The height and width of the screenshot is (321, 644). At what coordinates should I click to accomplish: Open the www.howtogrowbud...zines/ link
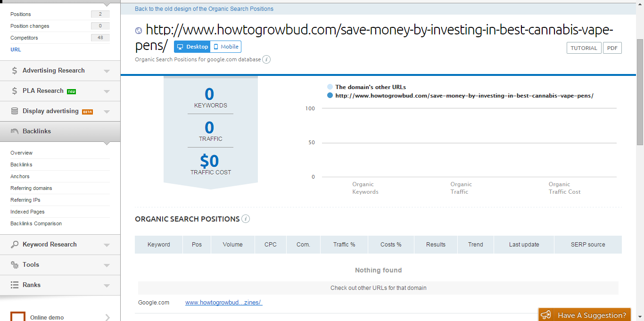[223, 303]
